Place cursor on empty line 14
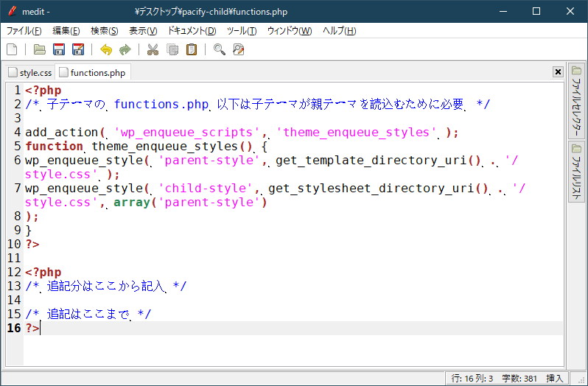Screen dimensions: 588x386 [293, 300]
